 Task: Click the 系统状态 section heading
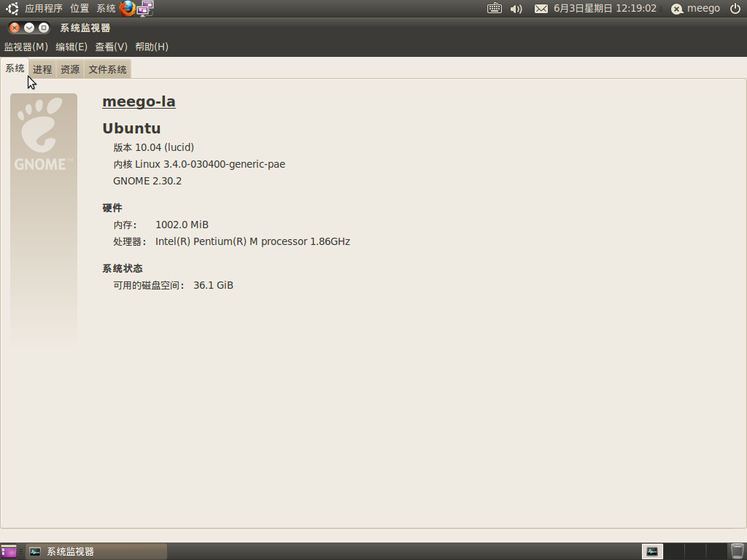click(x=123, y=268)
